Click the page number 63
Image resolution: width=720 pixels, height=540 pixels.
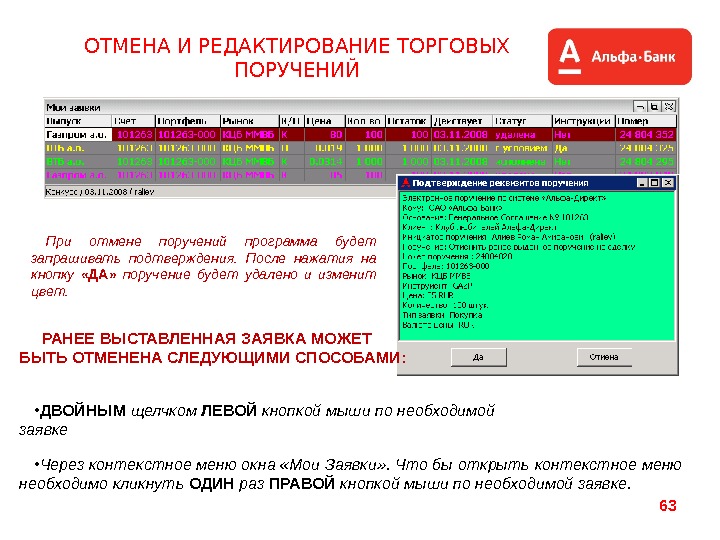coord(668,506)
